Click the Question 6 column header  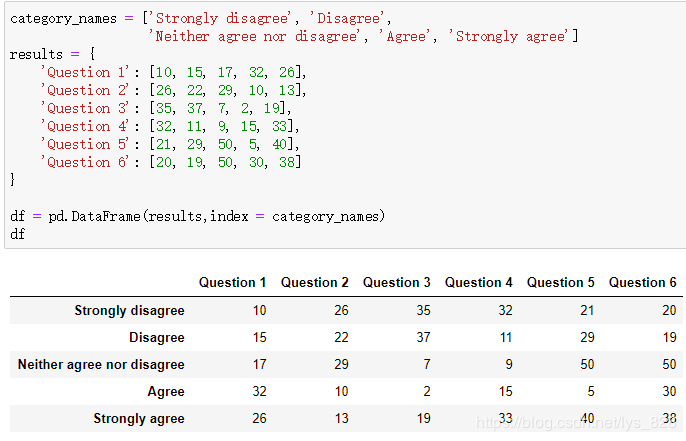tap(643, 283)
